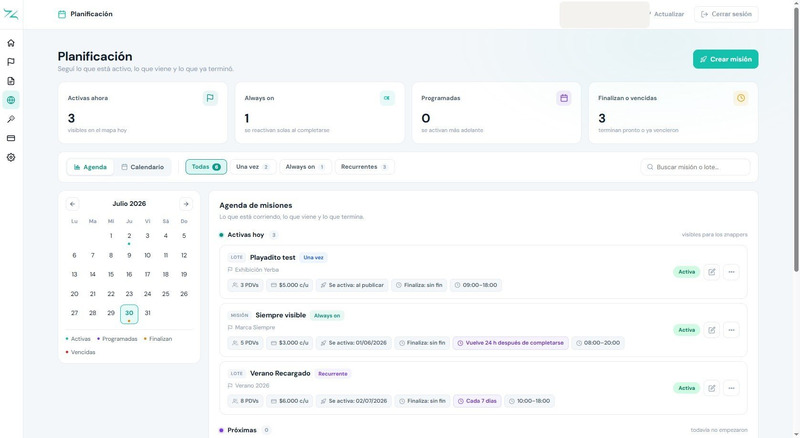
Task: Go to the previous month in the calendar
Action: pyautogui.click(x=72, y=204)
